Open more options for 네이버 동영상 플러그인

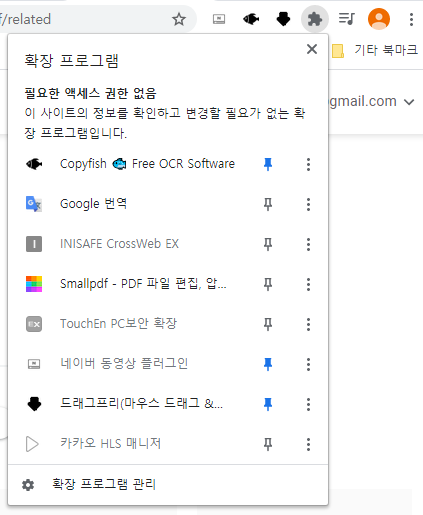[x=308, y=364]
